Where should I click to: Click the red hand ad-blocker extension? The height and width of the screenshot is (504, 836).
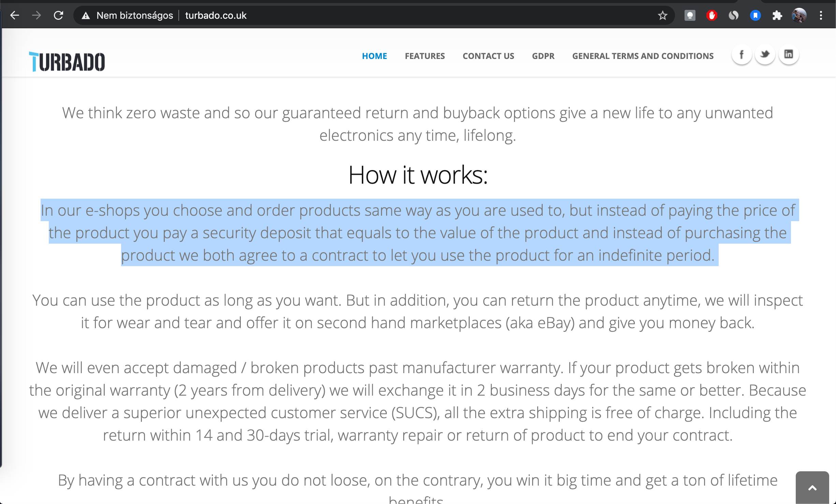[712, 15]
